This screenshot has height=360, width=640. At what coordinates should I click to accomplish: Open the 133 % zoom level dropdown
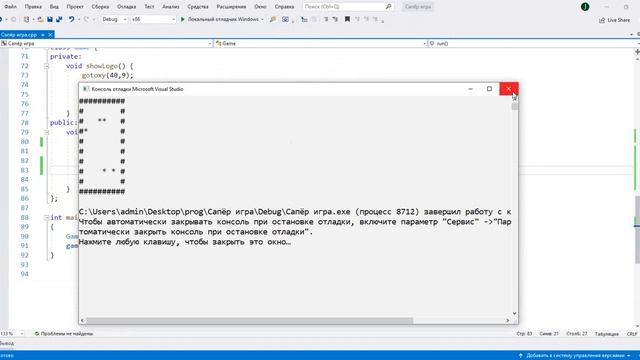tap(12, 333)
